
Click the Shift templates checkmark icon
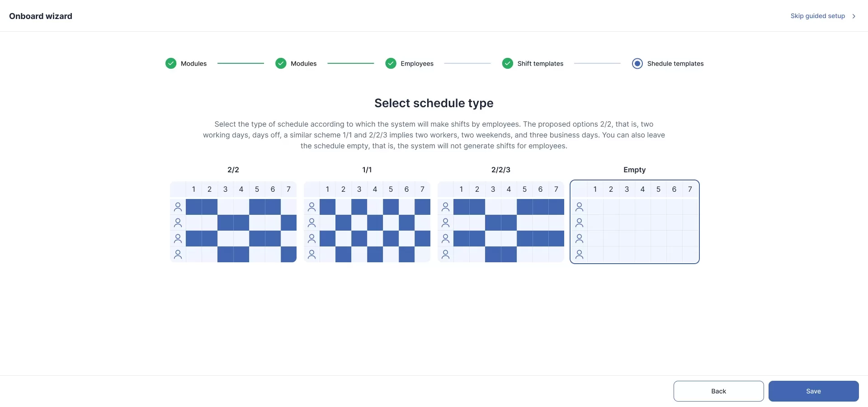point(507,63)
